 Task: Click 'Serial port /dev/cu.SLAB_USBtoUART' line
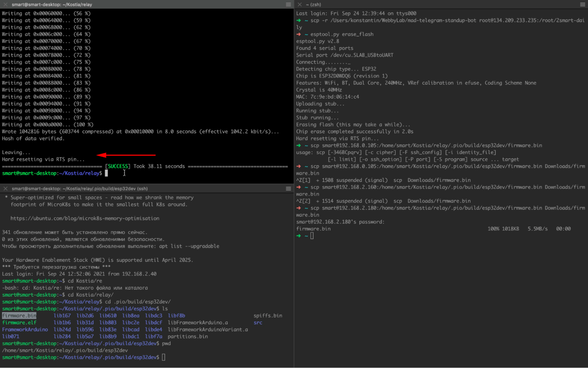[x=345, y=55]
